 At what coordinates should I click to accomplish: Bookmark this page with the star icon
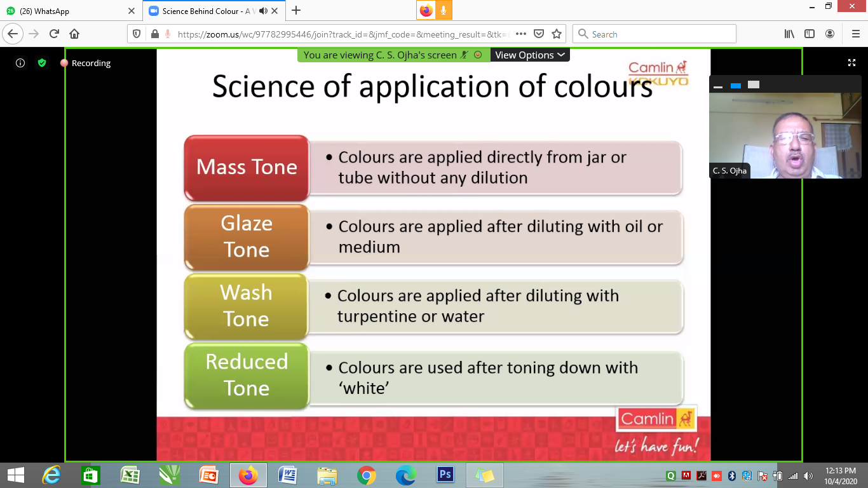pos(557,34)
